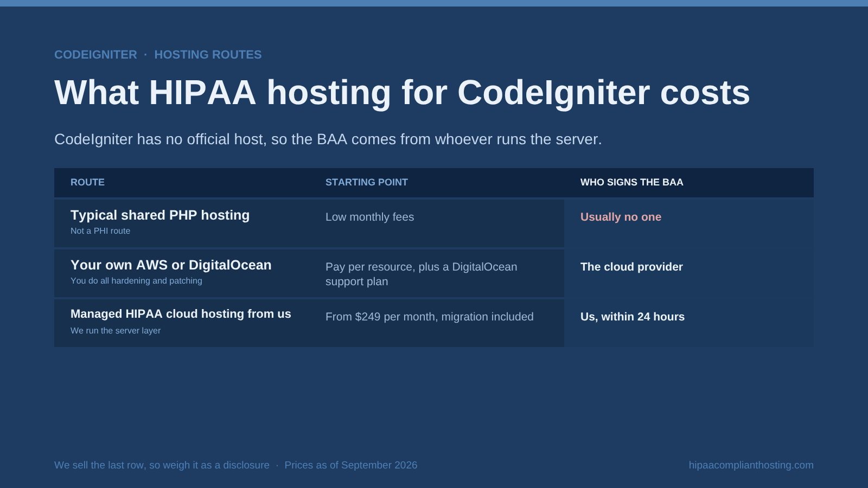Click the subtitle about CodeIgniter having no official host
Screen dimensions: 868x488
[x=328, y=139]
